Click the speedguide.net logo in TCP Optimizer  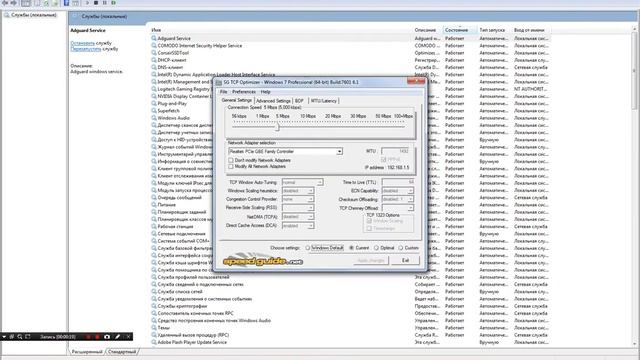coord(263,261)
